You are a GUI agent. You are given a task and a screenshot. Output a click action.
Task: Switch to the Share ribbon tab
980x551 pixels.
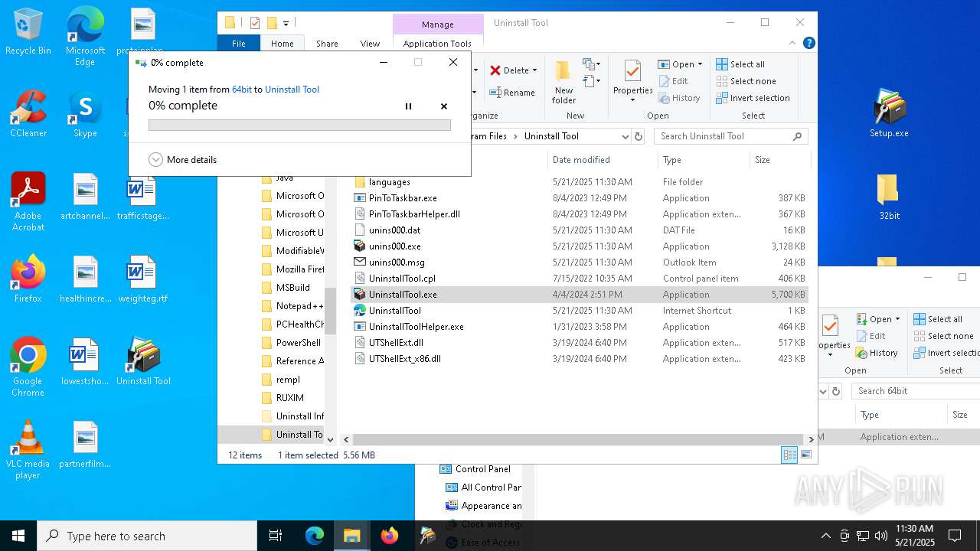(x=327, y=44)
